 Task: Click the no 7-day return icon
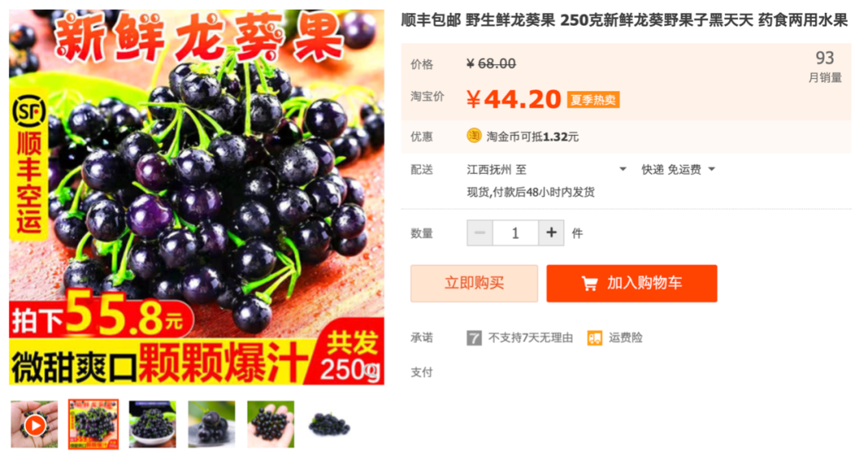pyautogui.click(x=474, y=338)
